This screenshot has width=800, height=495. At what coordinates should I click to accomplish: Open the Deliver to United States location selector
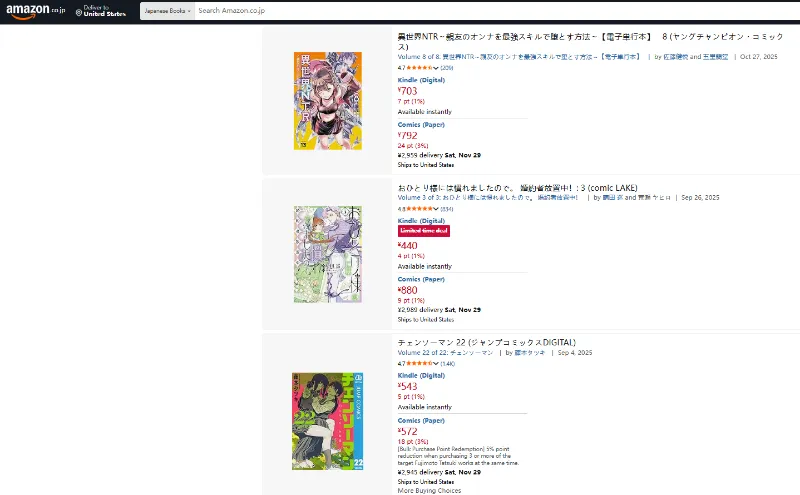(101, 11)
